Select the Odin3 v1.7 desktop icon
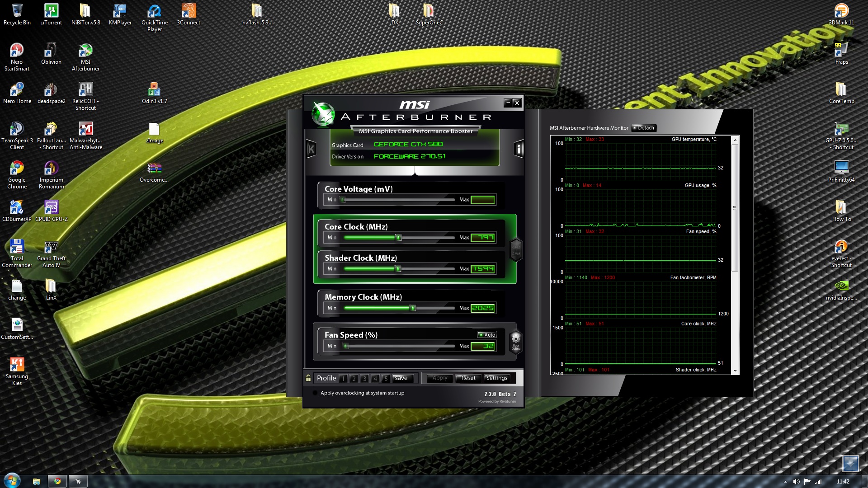 [154, 93]
